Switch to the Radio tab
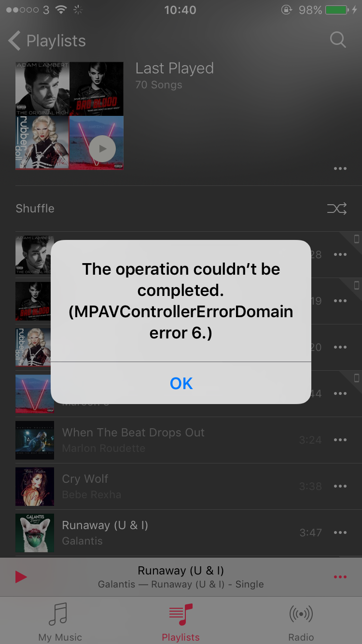Image resolution: width=362 pixels, height=644 pixels. point(301,622)
